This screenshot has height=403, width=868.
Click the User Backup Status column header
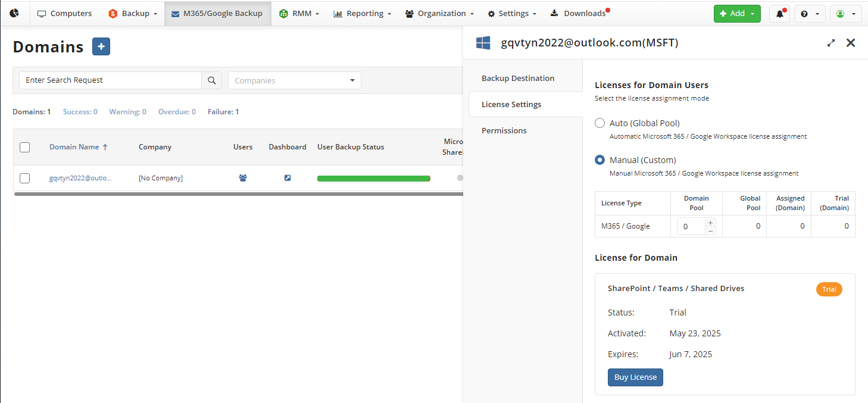(351, 147)
